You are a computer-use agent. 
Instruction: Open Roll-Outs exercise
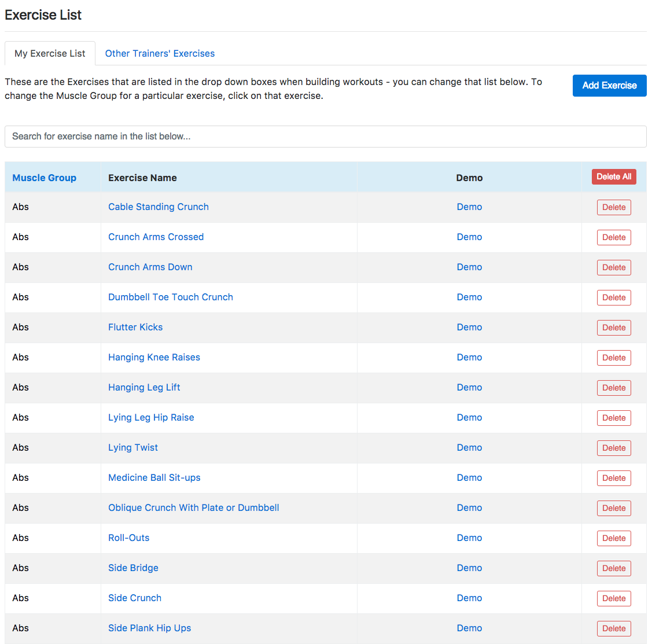[128, 538]
